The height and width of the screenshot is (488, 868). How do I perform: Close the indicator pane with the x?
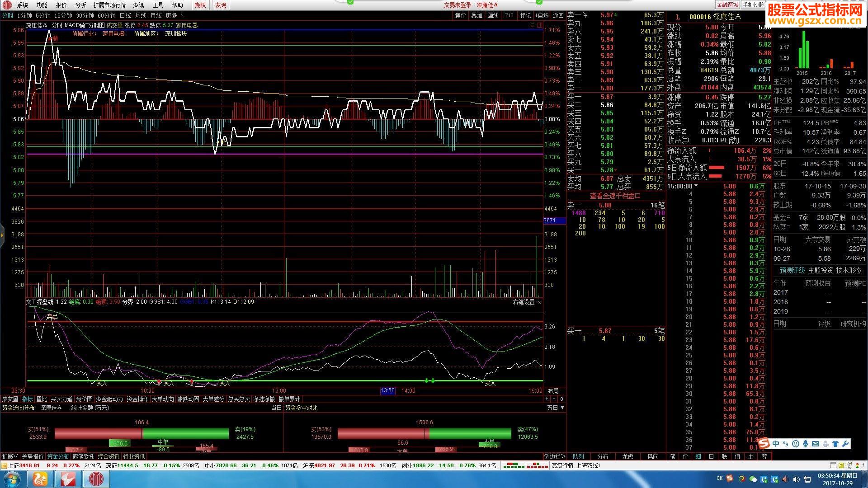[x=539, y=302]
